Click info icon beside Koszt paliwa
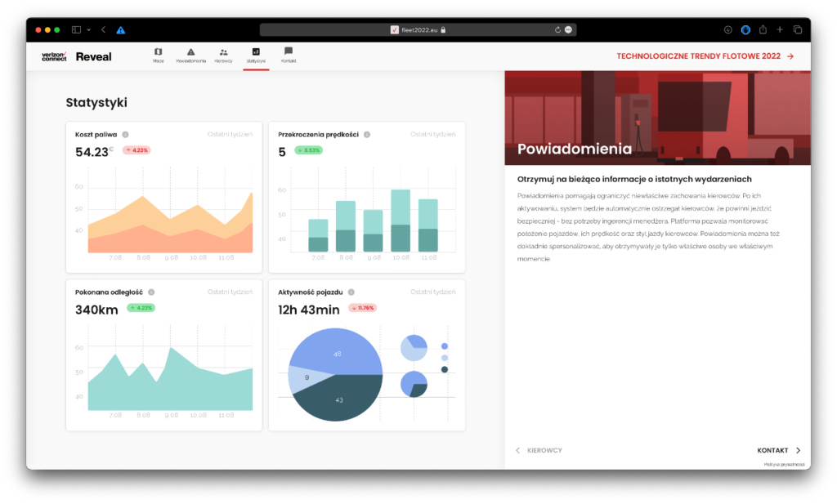837x504 pixels. (x=125, y=135)
